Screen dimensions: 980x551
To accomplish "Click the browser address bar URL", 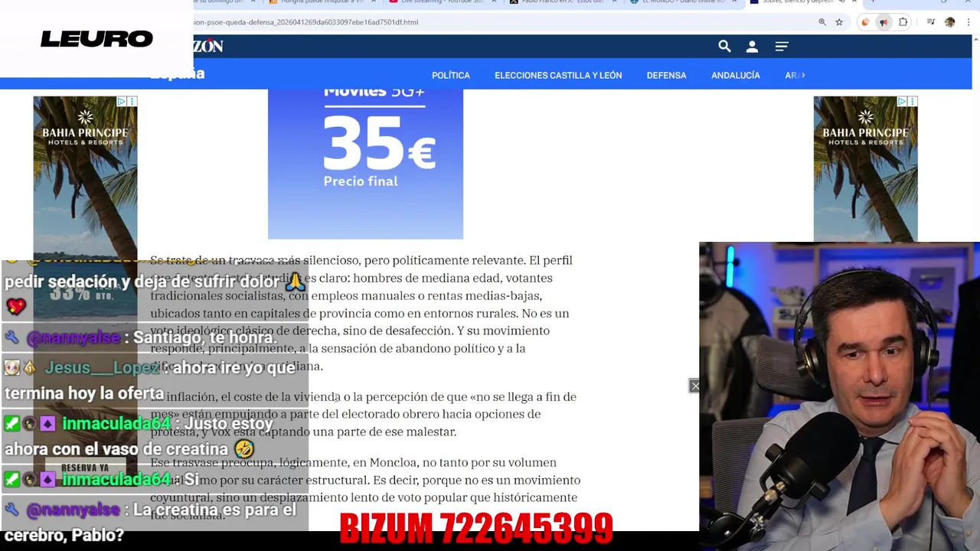I will coord(306,22).
